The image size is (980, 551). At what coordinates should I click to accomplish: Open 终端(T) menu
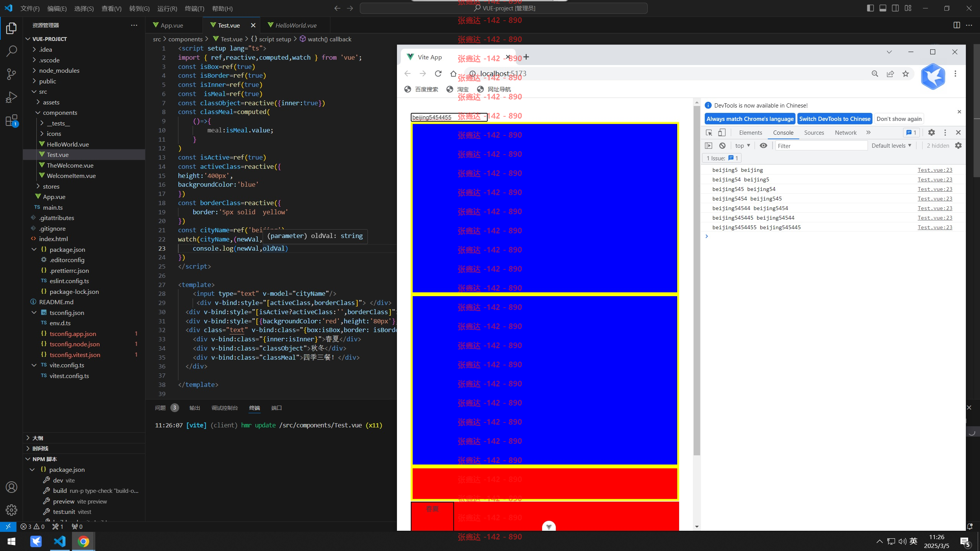click(194, 8)
